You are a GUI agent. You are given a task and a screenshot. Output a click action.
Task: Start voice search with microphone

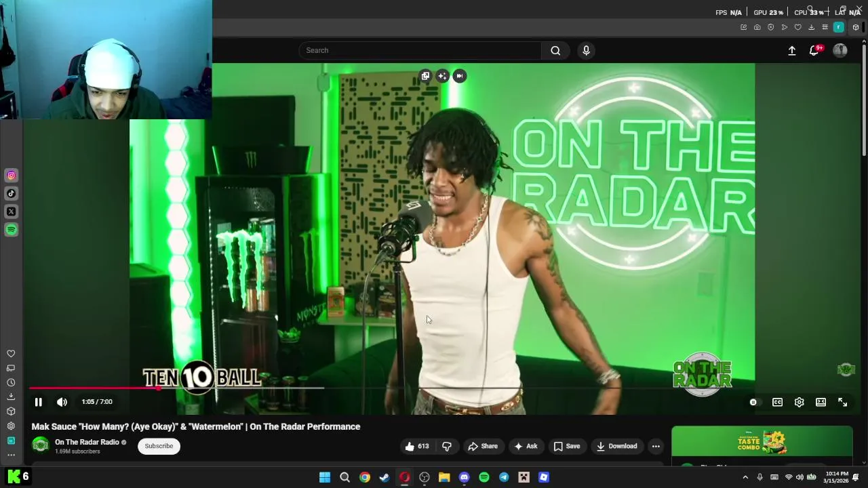587,50
